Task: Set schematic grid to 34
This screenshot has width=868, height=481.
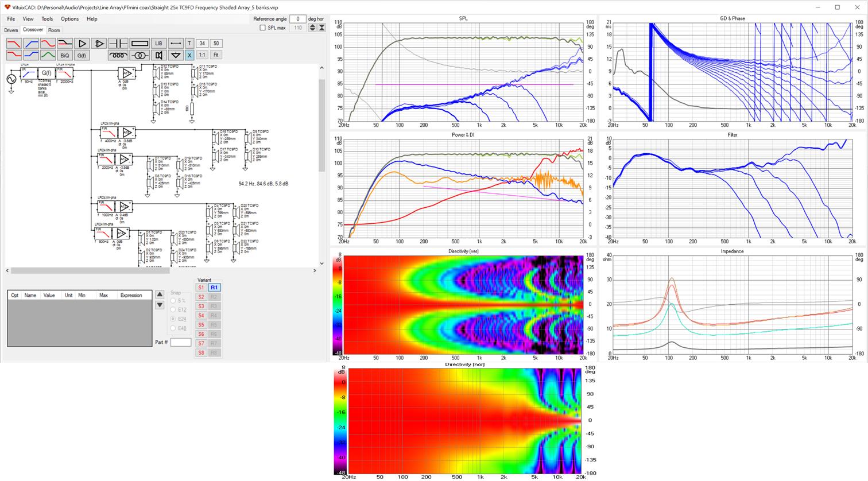Action: 202,44
